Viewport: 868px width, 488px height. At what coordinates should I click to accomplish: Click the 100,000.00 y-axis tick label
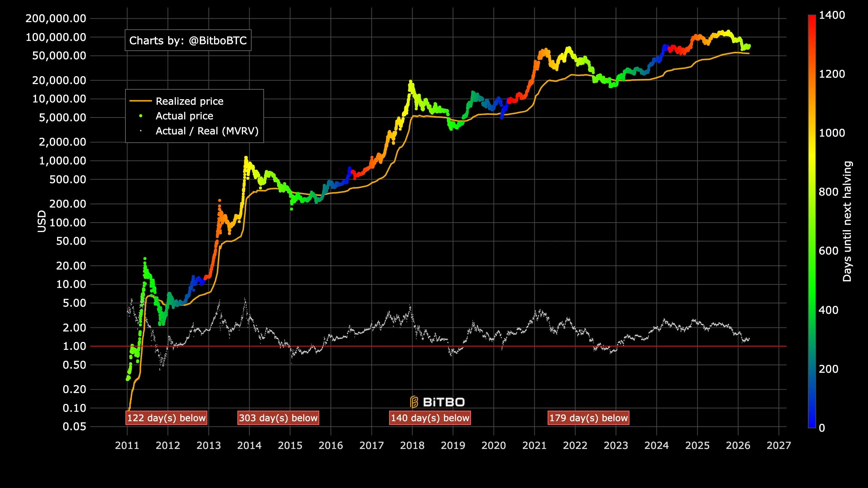56,37
